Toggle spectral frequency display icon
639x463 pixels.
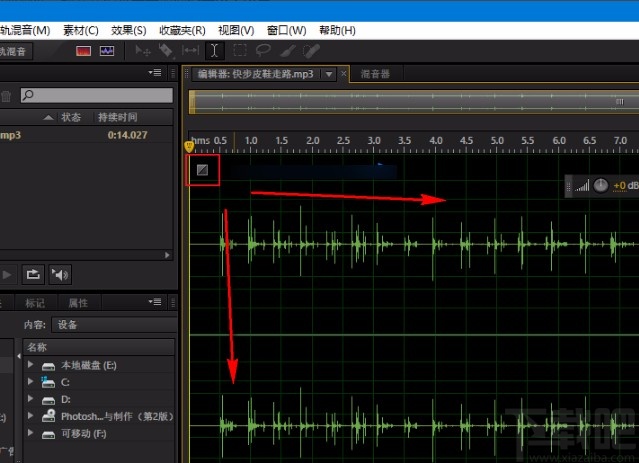coord(84,51)
